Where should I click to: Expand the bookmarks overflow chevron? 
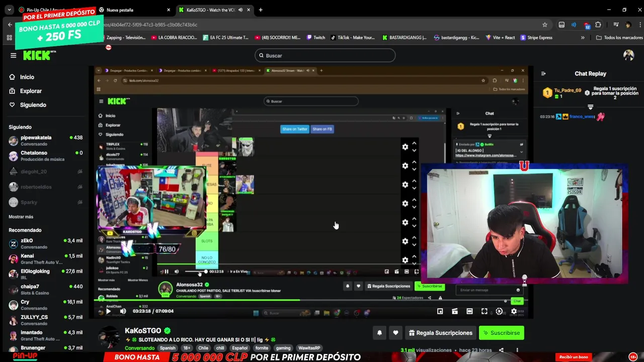(583, 38)
